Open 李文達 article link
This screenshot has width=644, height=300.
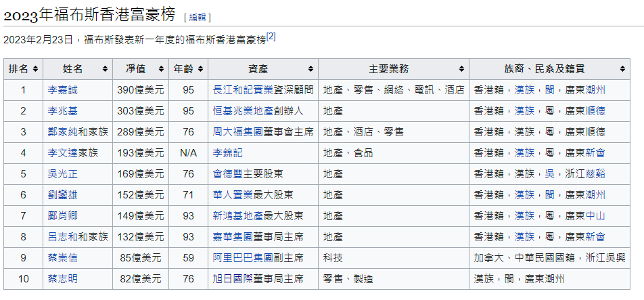pos(62,153)
